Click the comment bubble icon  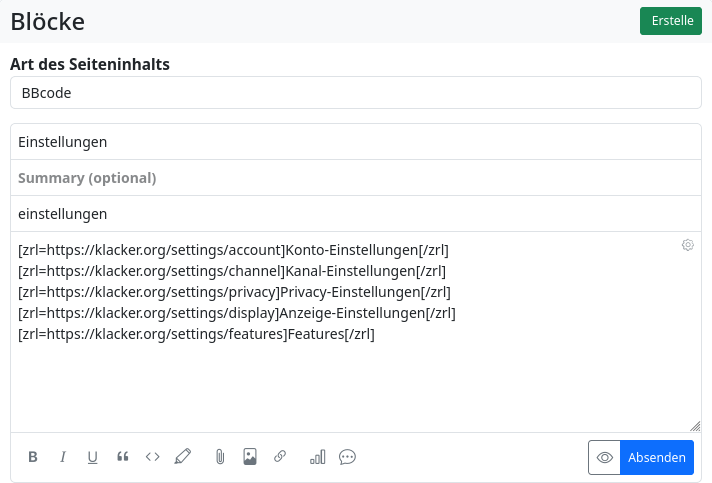(x=348, y=457)
